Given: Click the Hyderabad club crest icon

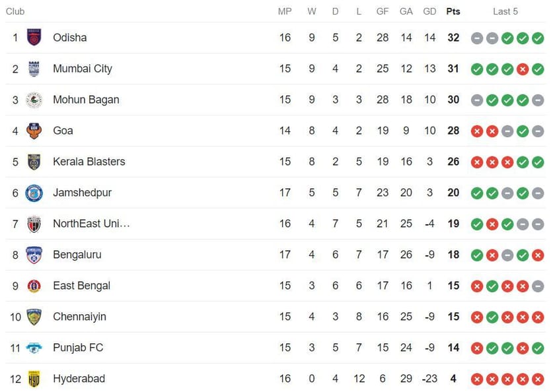Looking at the screenshot, I should (x=34, y=379).
